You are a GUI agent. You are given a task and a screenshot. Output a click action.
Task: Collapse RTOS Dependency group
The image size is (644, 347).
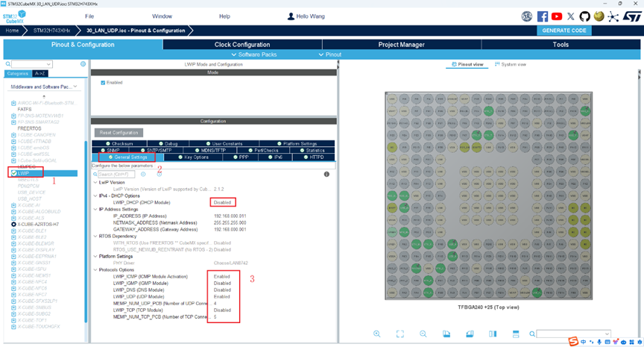(95, 237)
